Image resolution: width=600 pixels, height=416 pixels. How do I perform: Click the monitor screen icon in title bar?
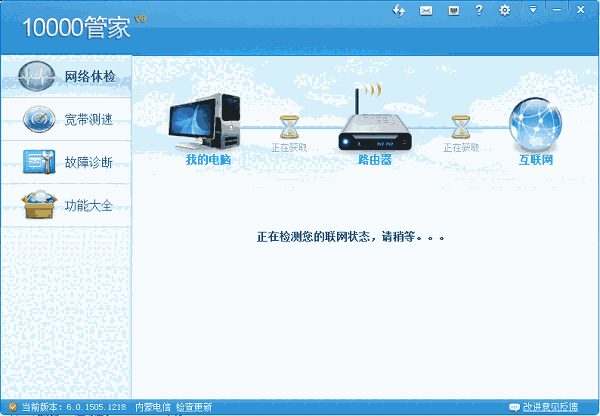click(x=454, y=10)
